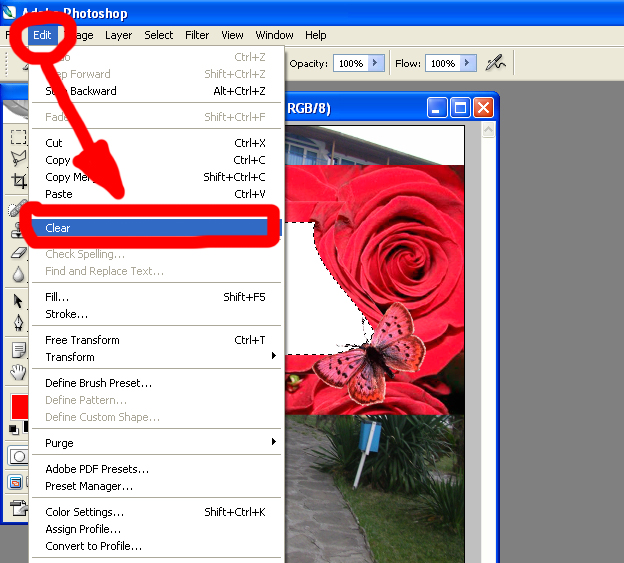624x563 pixels.
Task: Click the butterfly in the image
Action: tap(370, 354)
